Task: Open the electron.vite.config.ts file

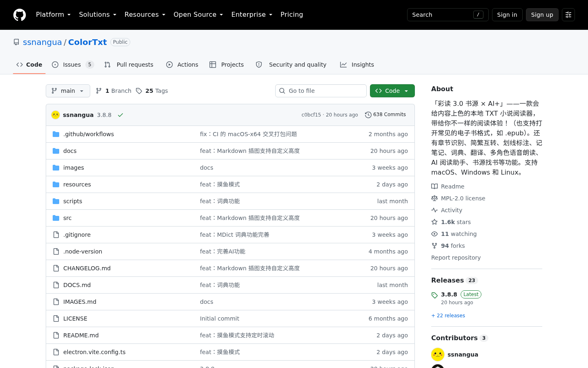Action: [94, 352]
